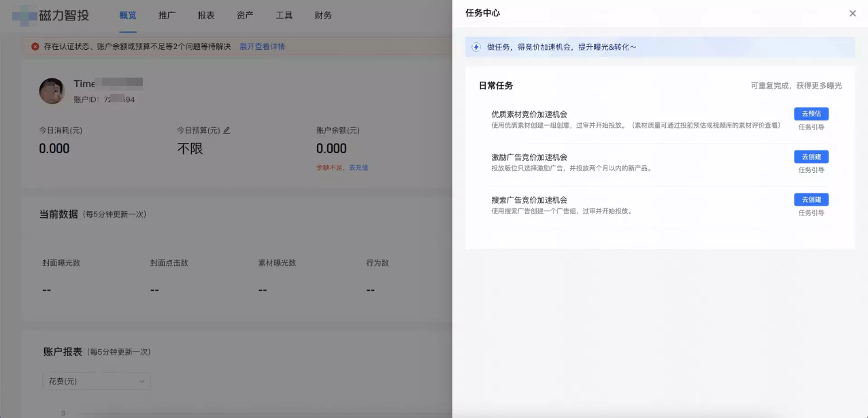Click 去创建 for 搜索广告竞价加速机会

click(x=811, y=199)
